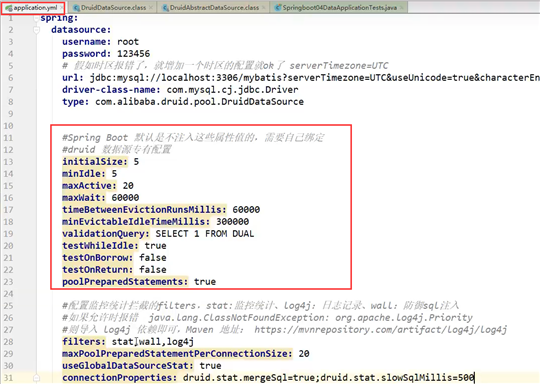The width and height of the screenshot is (540, 384).
Task: Click 'com.mysql.cj.jdbc.Driver' value
Action: (x=232, y=90)
